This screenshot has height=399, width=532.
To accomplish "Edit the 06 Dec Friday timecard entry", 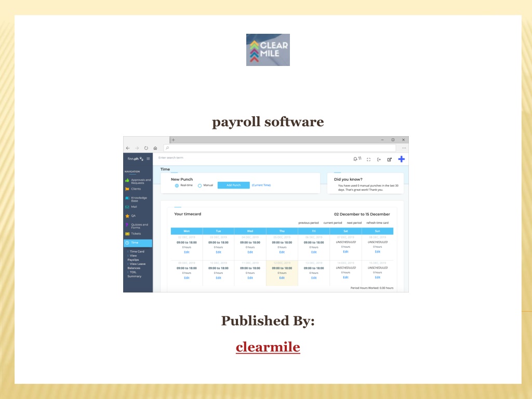I will (314, 252).
